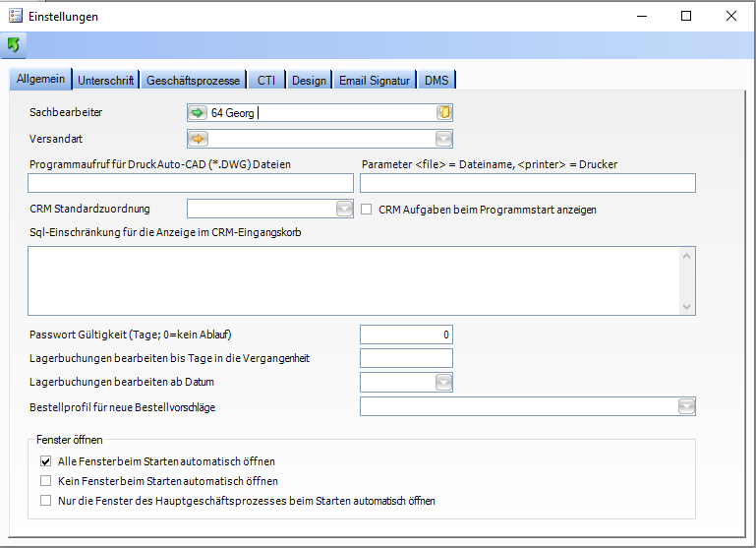This screenshot has height=548, width=756.
Task: Click the Passwort Gültigkeit input field
Action: [x=406, y=335]
